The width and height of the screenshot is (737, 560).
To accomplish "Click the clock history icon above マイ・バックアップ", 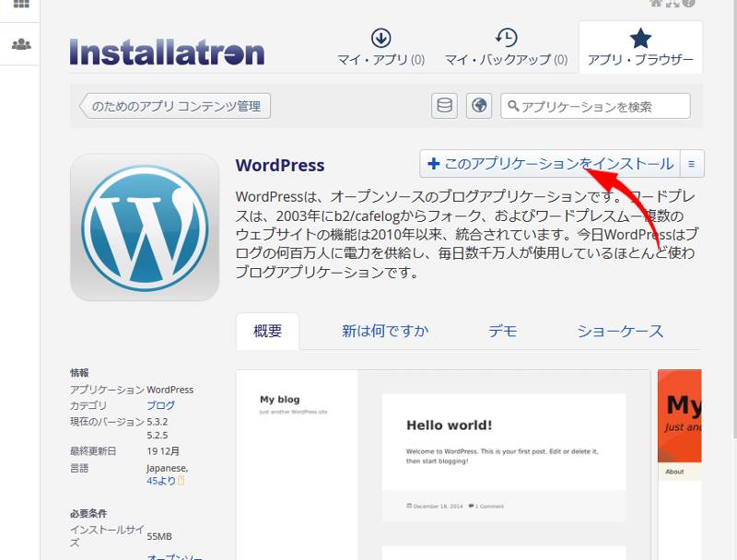I will coord(506,38).
